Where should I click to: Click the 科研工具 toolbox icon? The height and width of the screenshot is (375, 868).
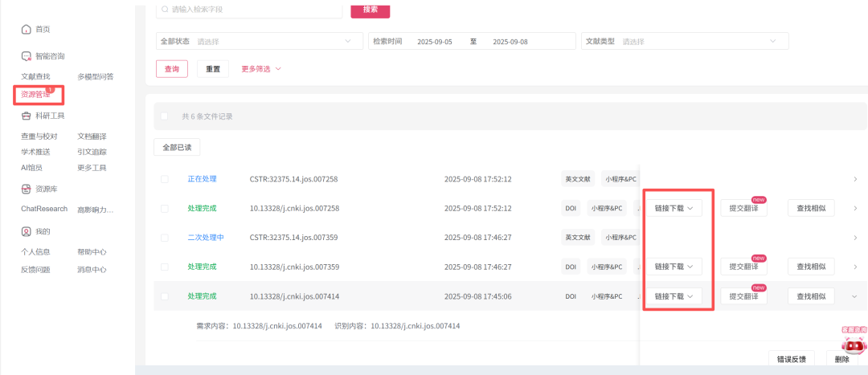click(27, 116)
